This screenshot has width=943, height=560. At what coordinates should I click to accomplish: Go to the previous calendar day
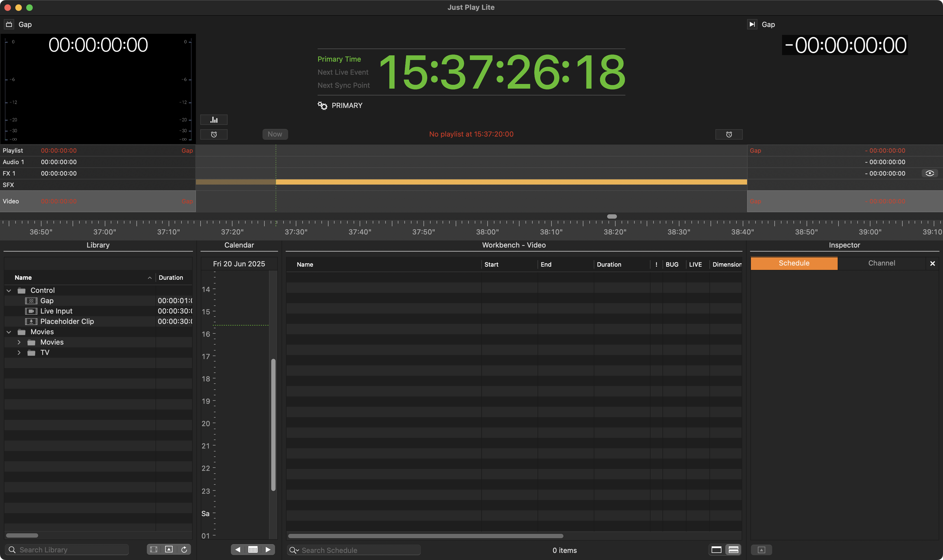click(x=238, y=549)
